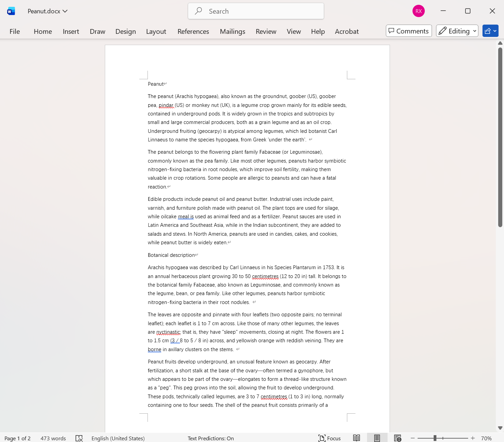
Task: Switch to Web Layout view
Action: coord(397,438)
